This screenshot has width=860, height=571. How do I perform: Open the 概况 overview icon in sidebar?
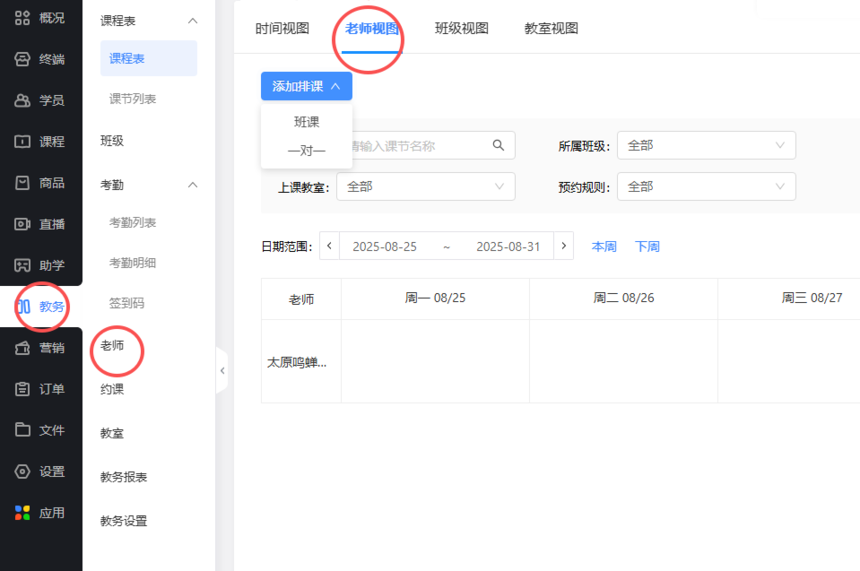click(x=22, y=18)
